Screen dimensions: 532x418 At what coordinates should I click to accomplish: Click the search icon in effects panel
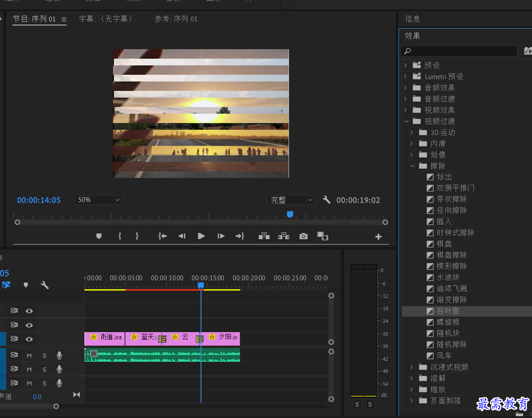pyautogui.click(x=407, y=51)
